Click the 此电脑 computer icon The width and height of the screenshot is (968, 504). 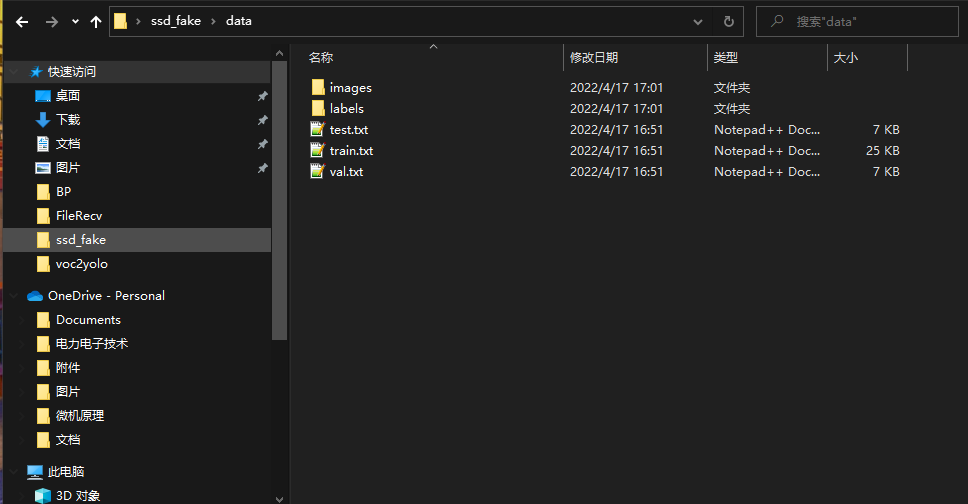pos(35,472)
